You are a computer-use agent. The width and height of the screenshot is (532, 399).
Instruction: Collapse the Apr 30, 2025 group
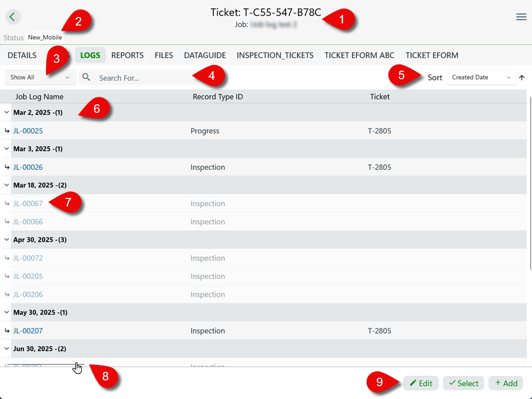[6, 239]
